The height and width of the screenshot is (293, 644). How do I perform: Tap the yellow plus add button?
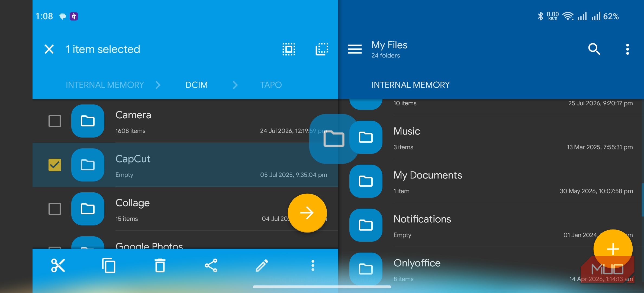click(613, 249)
